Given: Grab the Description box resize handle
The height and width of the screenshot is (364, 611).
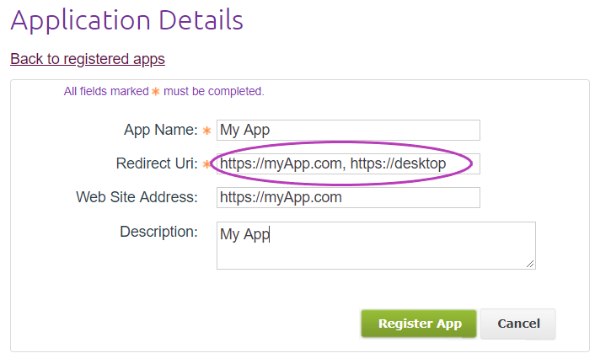Looking at the screenshot, I should (530, 264).
